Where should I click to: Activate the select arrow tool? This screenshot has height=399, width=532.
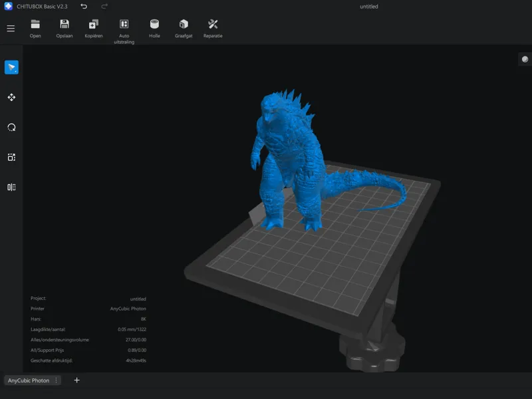tap(11, 67)
